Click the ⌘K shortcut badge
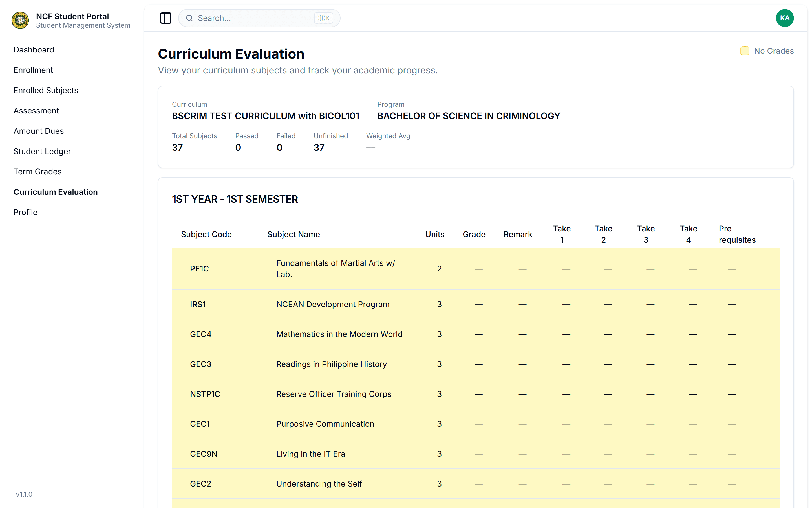Viewport: 812px width, 508px height. pyautogui.click(x=323, y=18)
